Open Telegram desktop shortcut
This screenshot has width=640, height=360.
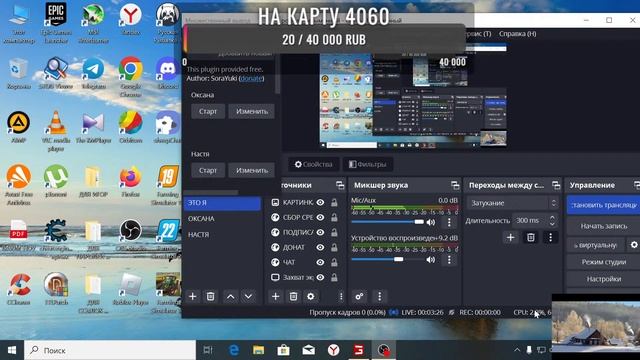click(x=93, y=73)
